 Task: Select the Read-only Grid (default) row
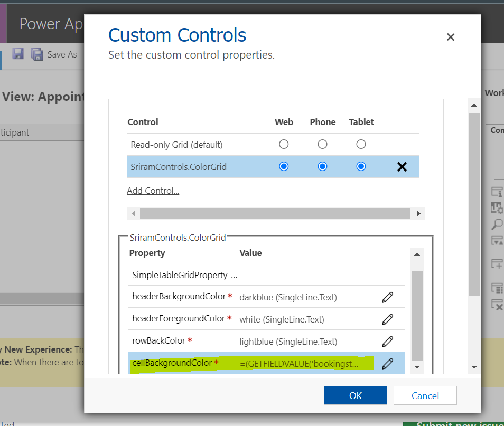click(x=273, y=145)
